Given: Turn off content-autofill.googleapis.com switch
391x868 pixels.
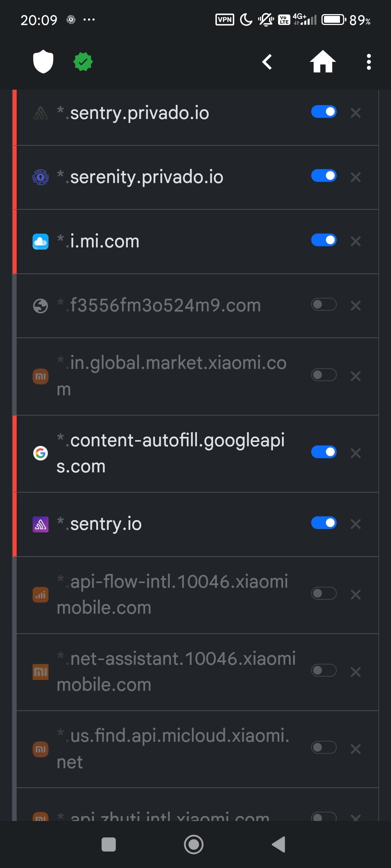Looking at the screenshot, I should (324, 452).
